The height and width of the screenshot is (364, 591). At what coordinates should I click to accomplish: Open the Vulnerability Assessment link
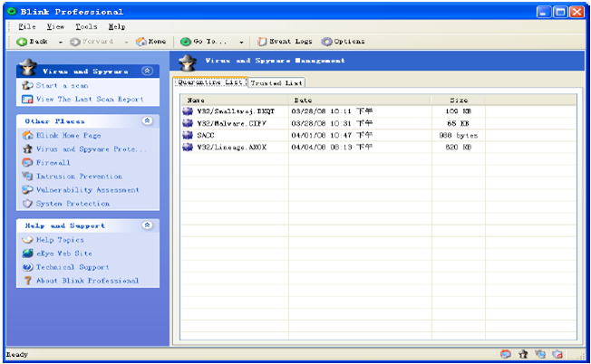point(87,190)
